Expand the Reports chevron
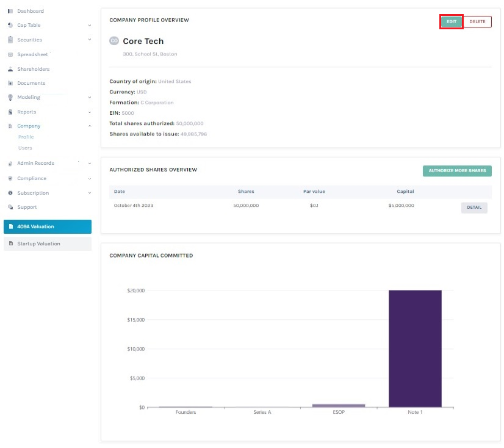 (90, 112)
